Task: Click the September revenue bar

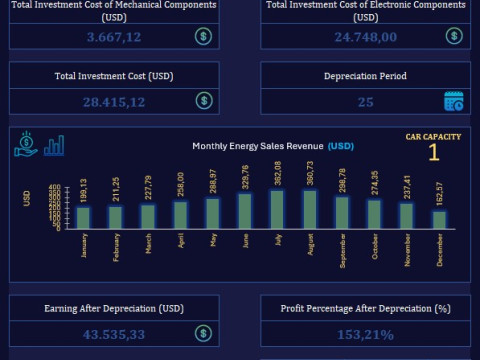Action: tap(342, 213)
